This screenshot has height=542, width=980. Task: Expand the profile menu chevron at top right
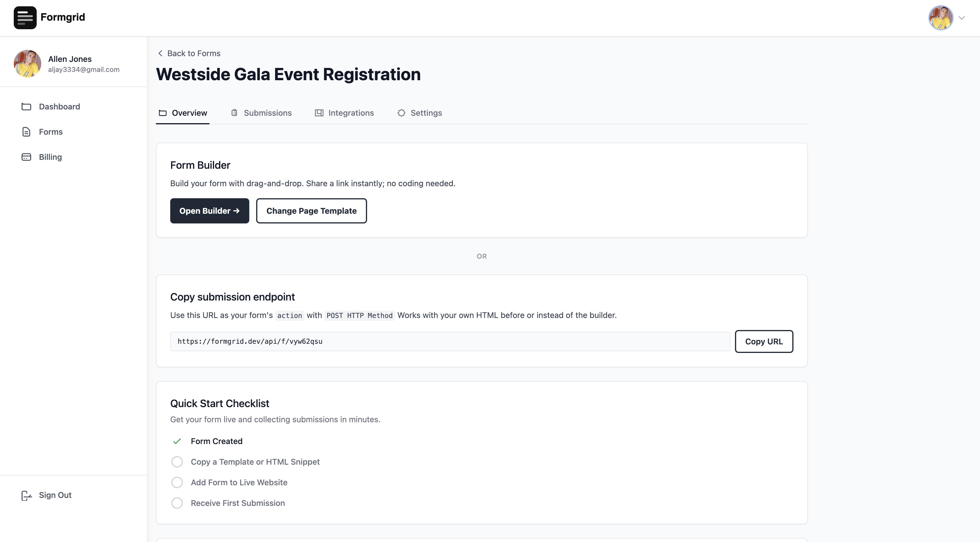tap(961, 18)
